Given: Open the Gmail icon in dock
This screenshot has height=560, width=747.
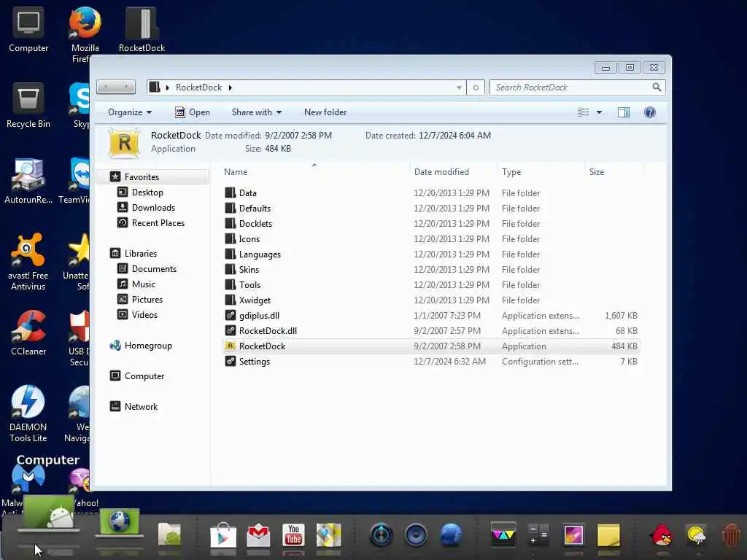Looking at the screenshot, I should tap(259, 534).
